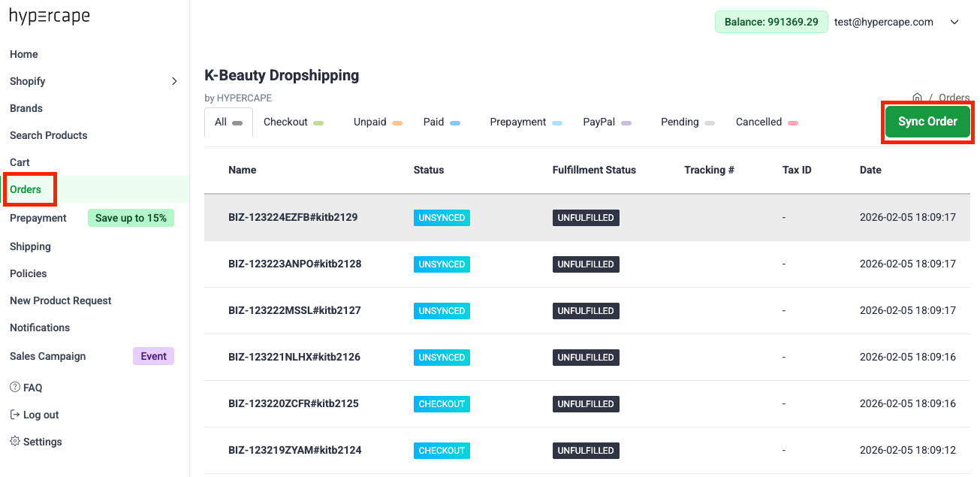Viewport: 980px width, 477px height.
Task: Open the FAQ help icon
Action: [14, 387]
